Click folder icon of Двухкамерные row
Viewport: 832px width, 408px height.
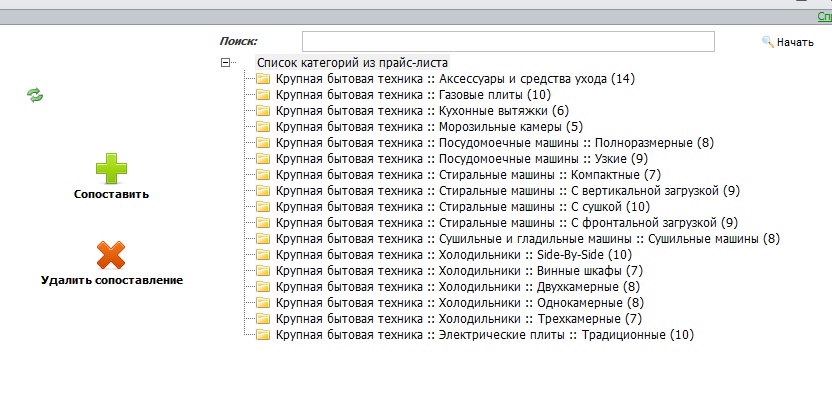pyautogui.click(x=263, y=287)
